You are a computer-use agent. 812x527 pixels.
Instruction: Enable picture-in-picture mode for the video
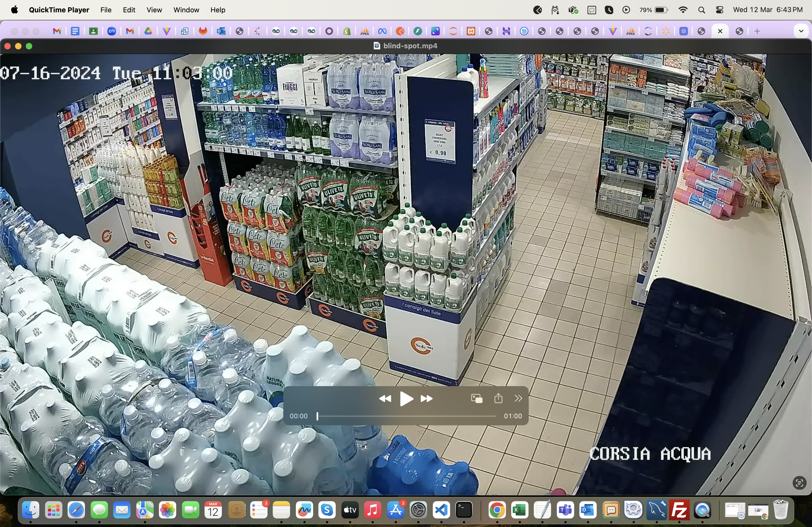pos(477,398)
